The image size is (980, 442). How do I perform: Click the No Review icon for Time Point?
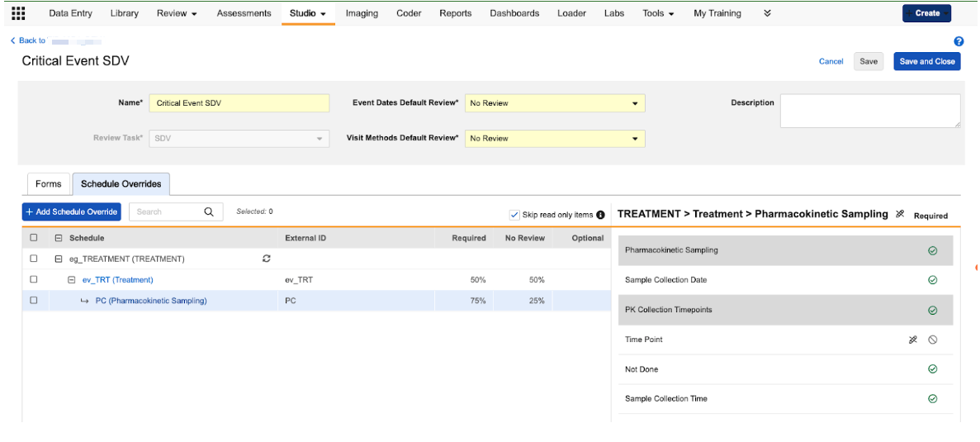coord(932,340)
